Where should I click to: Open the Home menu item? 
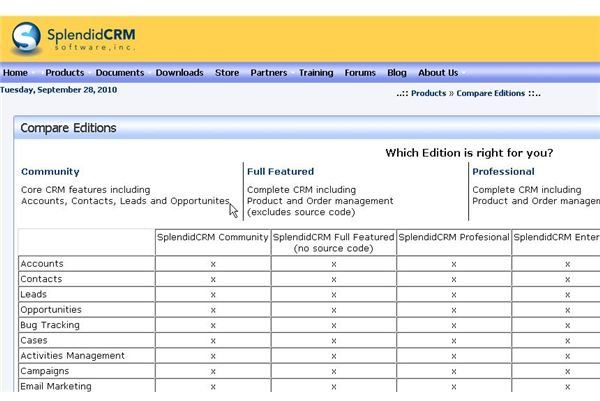[x=15, y=73]
